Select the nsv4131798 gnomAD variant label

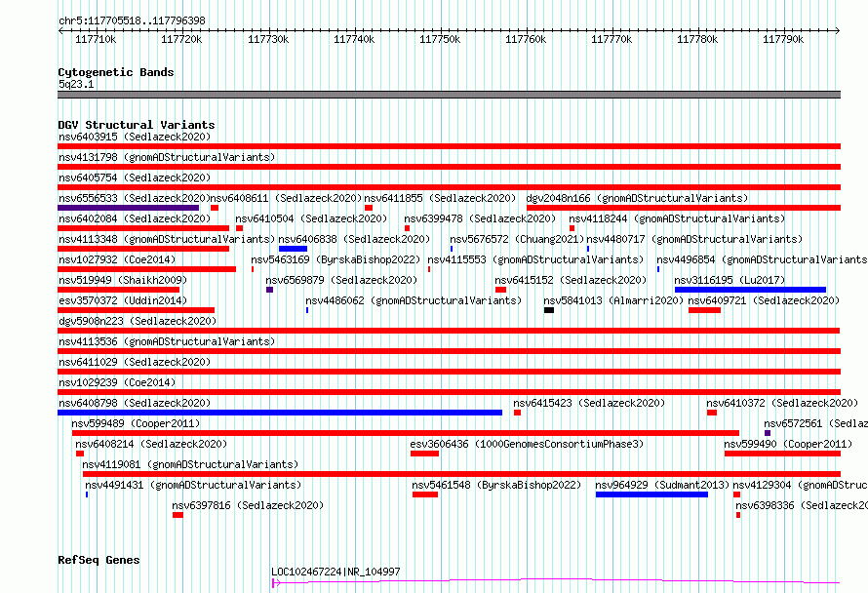click(167, 157)
